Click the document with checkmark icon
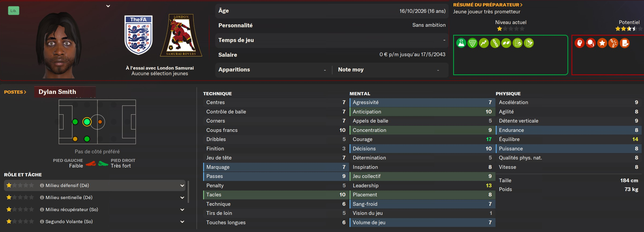The image size is (644, 232). click(x=518, y=43)
